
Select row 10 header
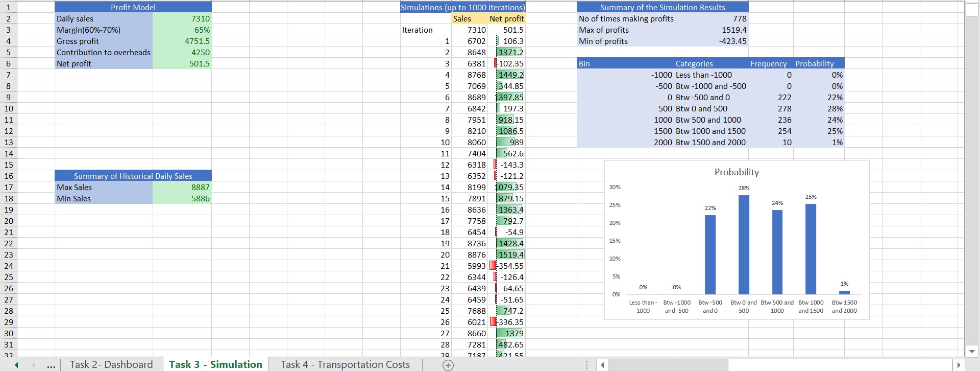[x=9, y=108]
